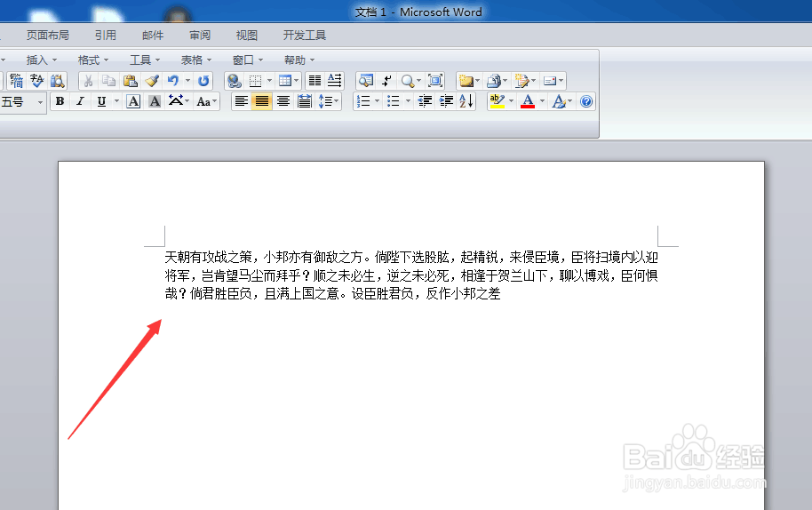This screenshot has width=812, height=510.
Task: Toggle bold formatting
Action: 60,101
